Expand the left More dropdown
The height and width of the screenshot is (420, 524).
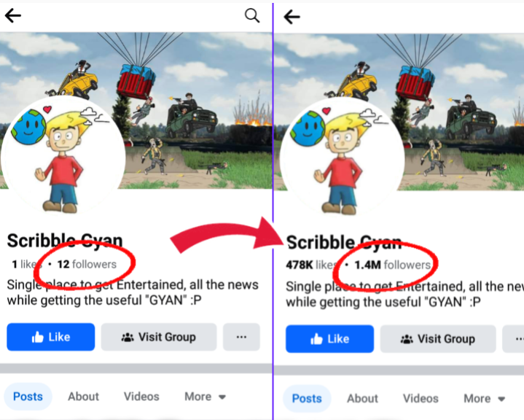point(206,397)
